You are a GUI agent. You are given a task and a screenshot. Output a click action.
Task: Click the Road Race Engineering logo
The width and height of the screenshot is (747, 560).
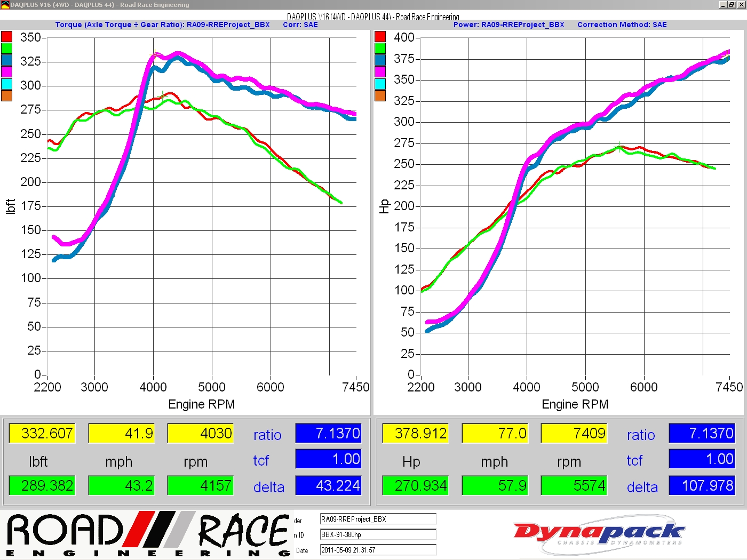pyautogui.click(x=148, y=534)
